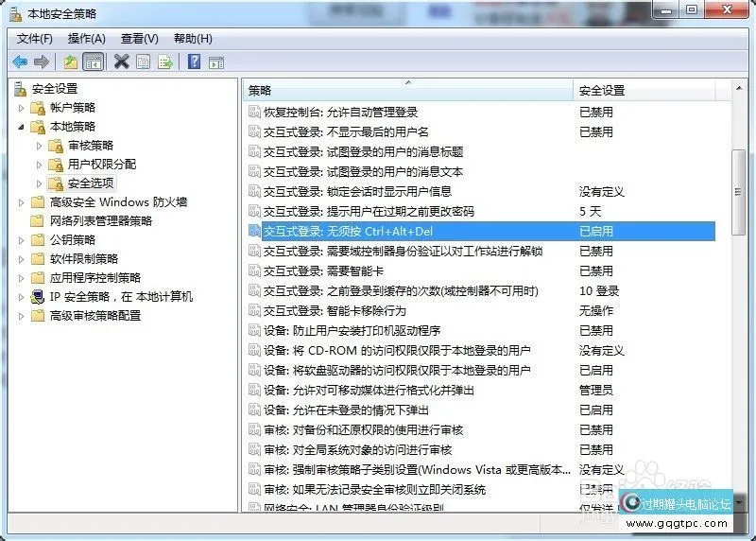Click the Back arrow toolbar icon
This screenshot has height=541, width=756.
tap(20, 61)
